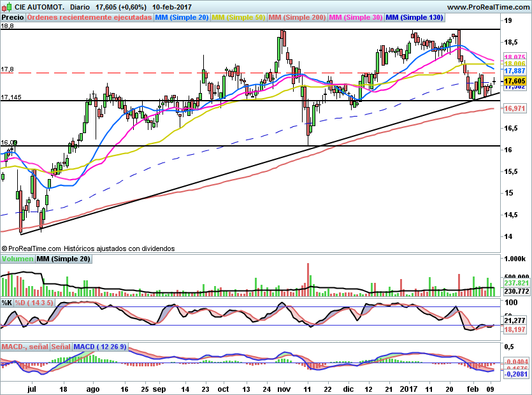Click the feb label on time axis

click(473, 389)
